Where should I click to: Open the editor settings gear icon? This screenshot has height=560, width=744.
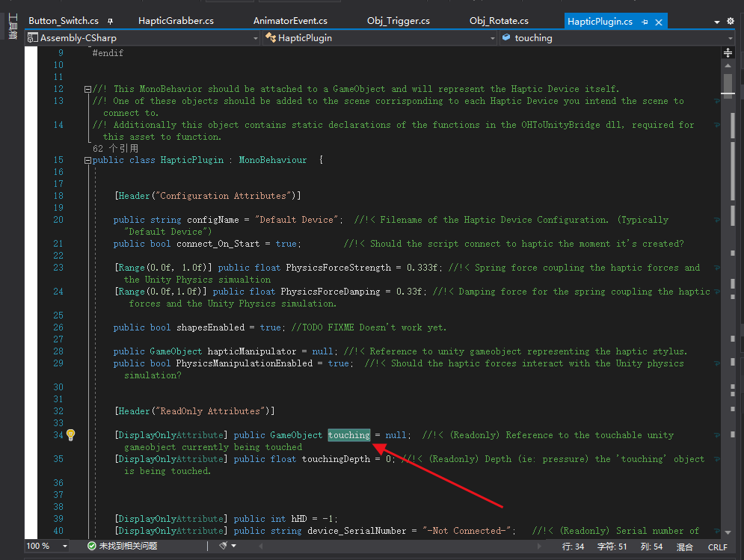tap(731, 21)
